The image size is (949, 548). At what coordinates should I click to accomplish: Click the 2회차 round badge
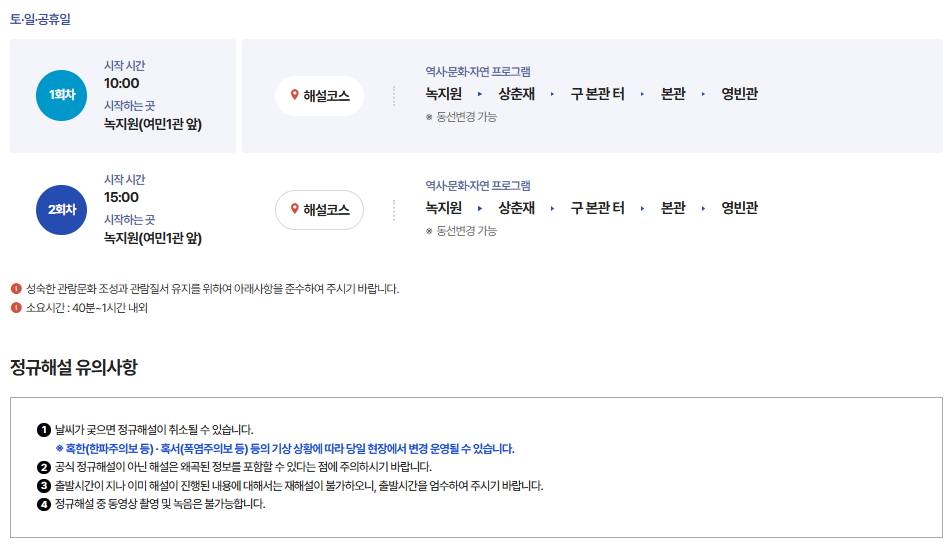(x=61, y=210)
